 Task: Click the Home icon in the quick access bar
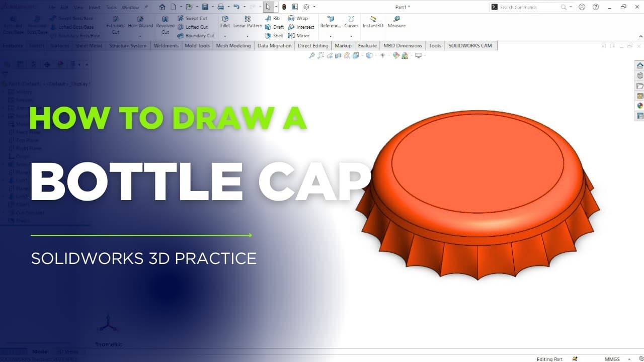162,7
